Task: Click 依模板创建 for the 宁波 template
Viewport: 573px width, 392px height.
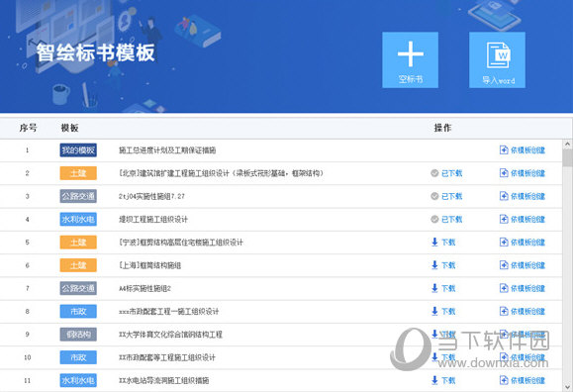Action: pyautogui.click(x=523, y=243)
